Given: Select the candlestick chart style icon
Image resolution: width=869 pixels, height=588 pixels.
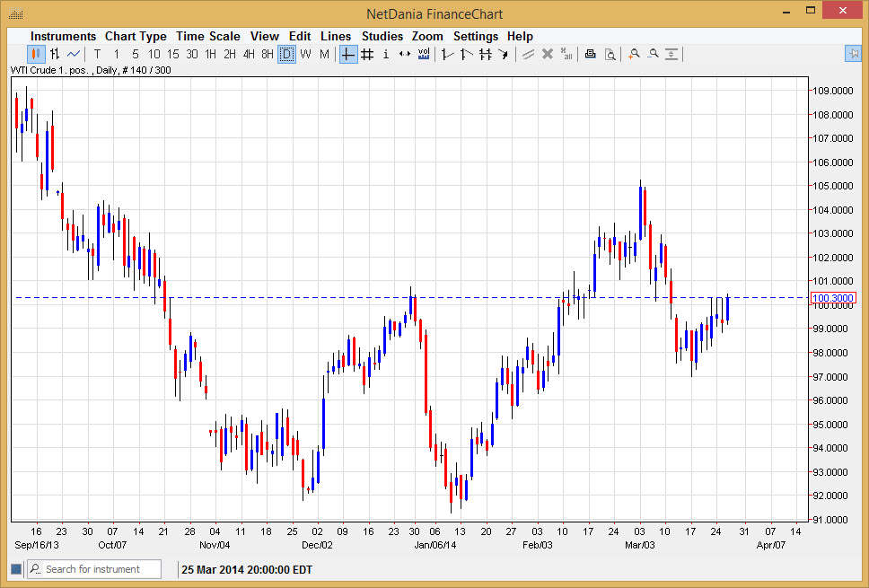Looking at the screenshot, I should (x=36, y=54).
